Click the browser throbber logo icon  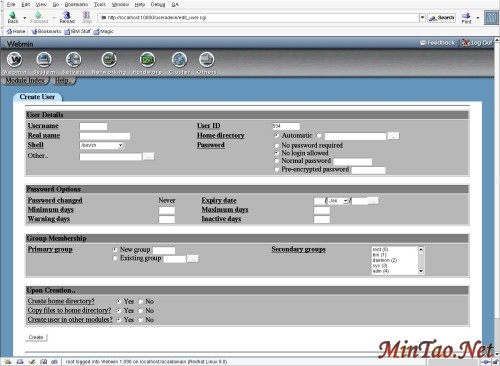tap(491, 17)
